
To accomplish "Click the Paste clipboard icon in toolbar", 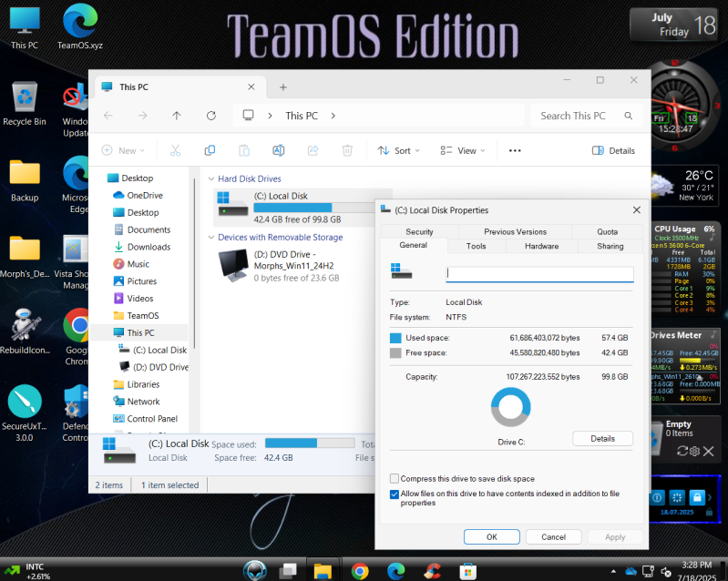I will pyautogui.click(x=244, y=150).
